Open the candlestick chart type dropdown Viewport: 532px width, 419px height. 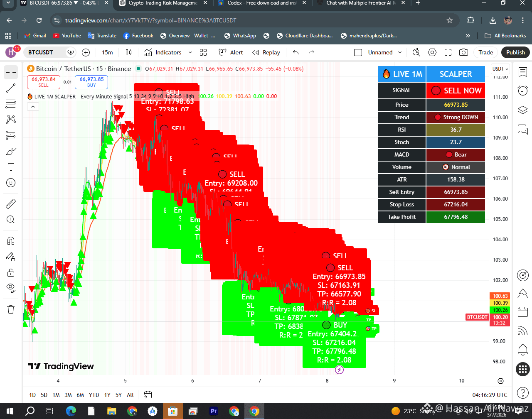129,52
